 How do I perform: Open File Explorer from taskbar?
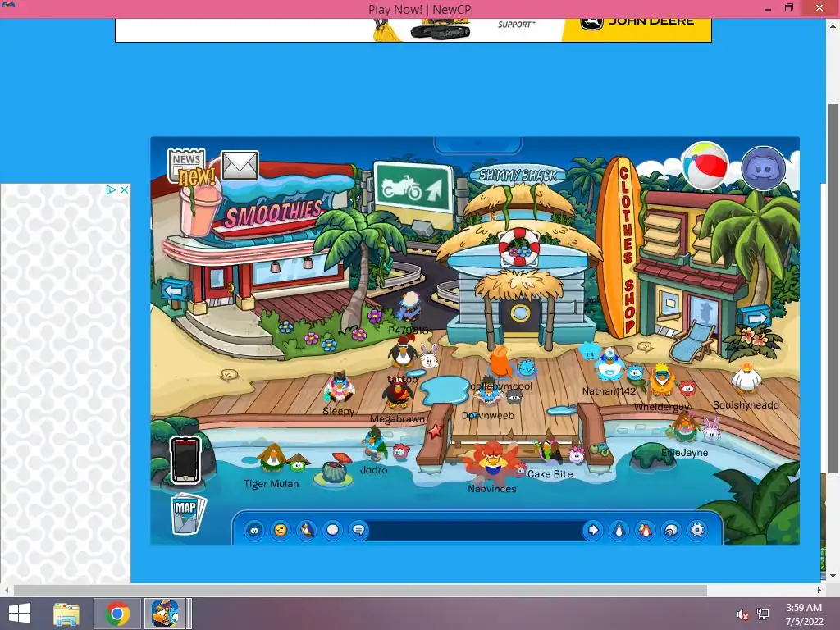pyautogui.click(x=66, y=614)
